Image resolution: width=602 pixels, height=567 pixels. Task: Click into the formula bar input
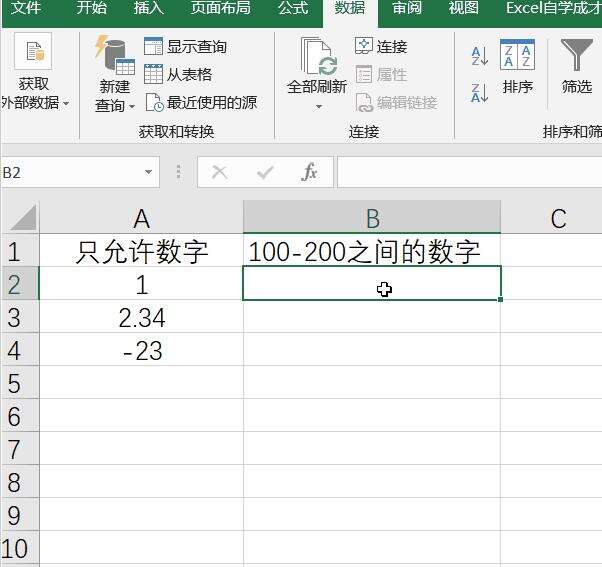coord(470,172)
